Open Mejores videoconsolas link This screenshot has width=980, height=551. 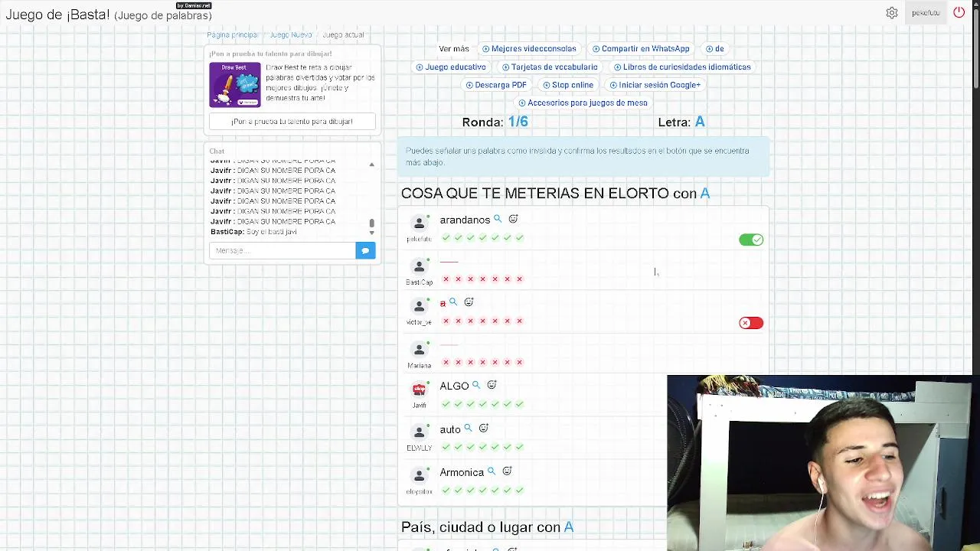(529, 48)
